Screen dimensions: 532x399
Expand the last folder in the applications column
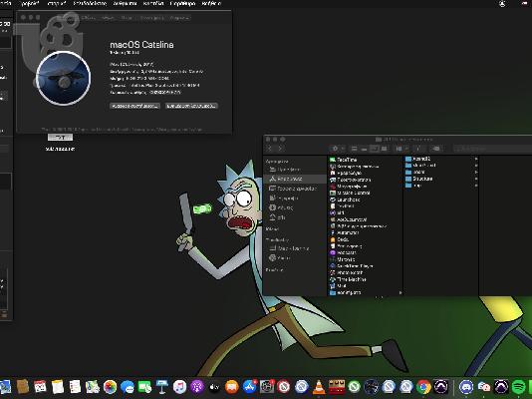pos(400,292)
